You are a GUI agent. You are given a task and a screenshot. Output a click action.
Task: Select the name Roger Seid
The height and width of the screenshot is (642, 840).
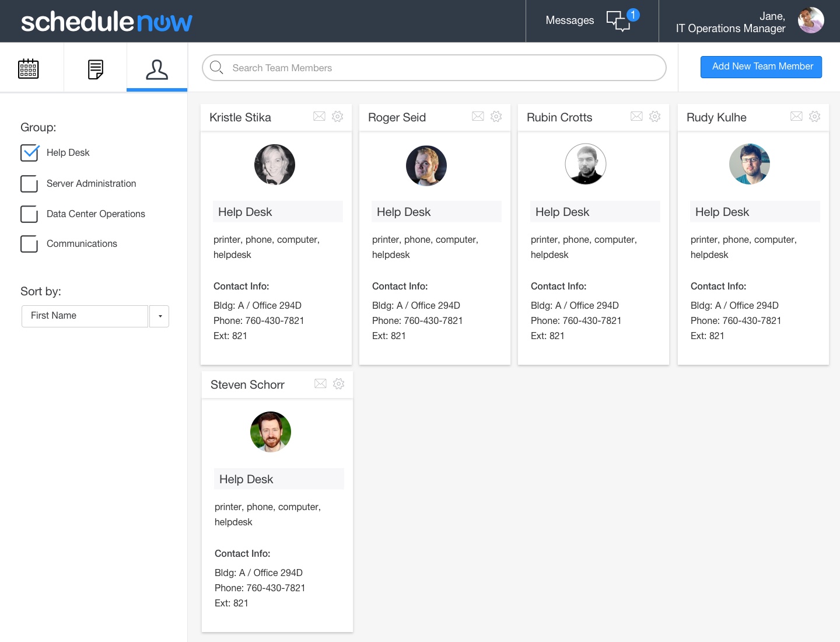[x=397, y=117]
